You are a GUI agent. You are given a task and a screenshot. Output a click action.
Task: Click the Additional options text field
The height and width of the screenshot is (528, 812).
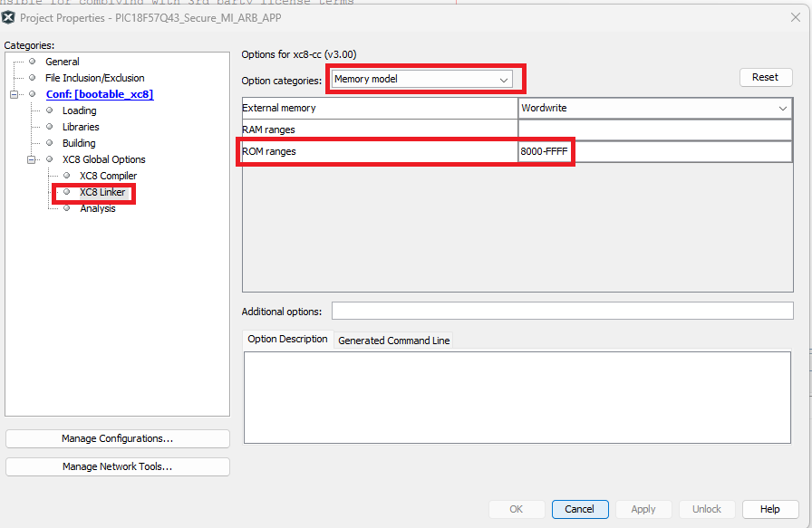(562, 312)
